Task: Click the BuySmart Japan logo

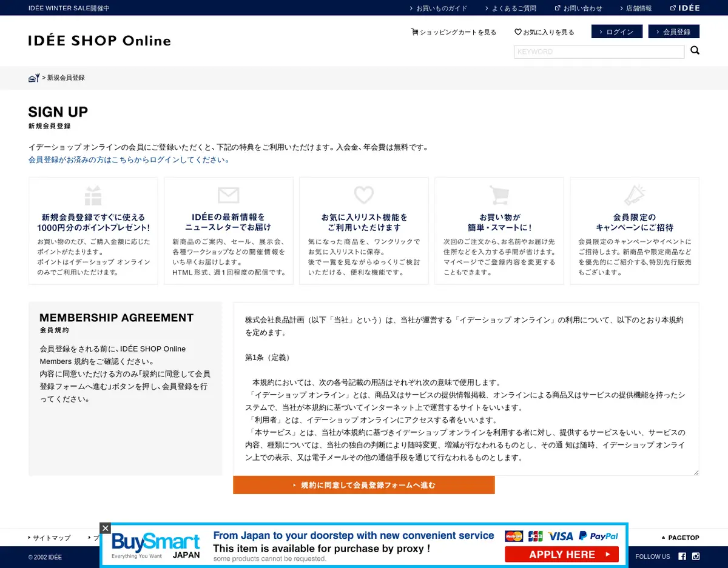Action: [x=156, y=546]
